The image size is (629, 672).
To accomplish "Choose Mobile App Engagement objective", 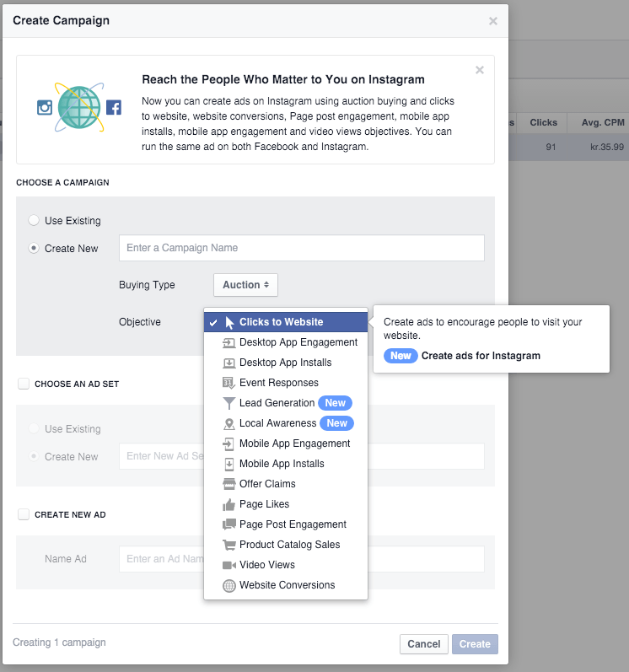I will point(286,444).
